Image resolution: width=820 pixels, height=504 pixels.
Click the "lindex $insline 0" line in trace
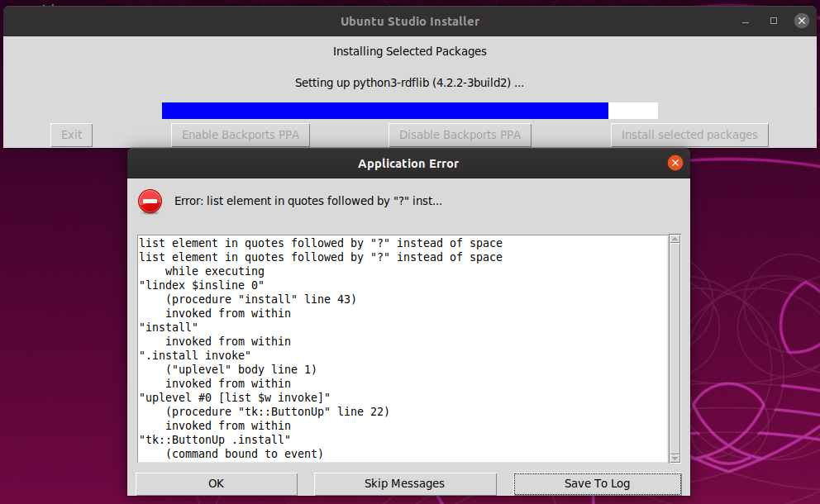[x=202, y=285]
